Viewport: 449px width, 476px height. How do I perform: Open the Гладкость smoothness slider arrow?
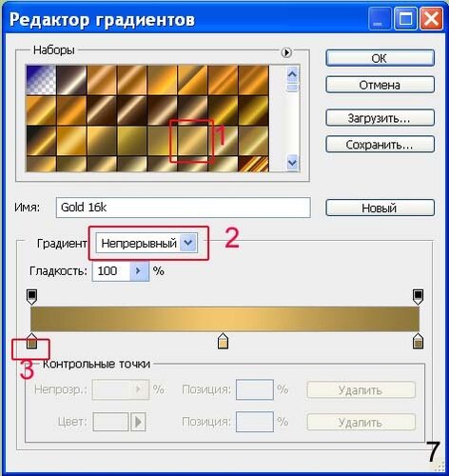point(139,271)
